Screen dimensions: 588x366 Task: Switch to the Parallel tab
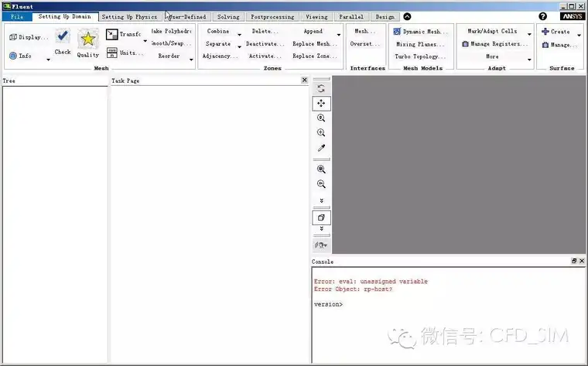[x=351, y=17]
